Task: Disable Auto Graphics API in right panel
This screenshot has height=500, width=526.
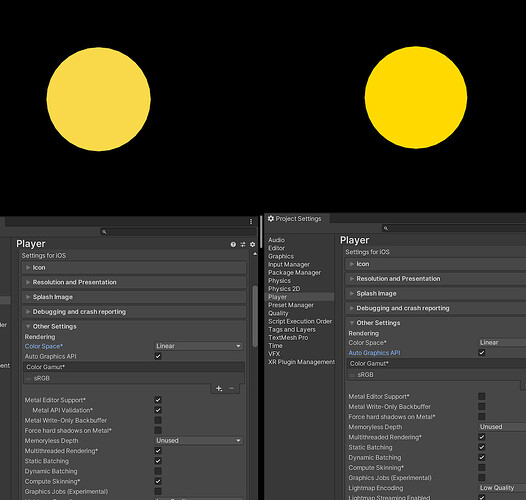Action: 482,352
